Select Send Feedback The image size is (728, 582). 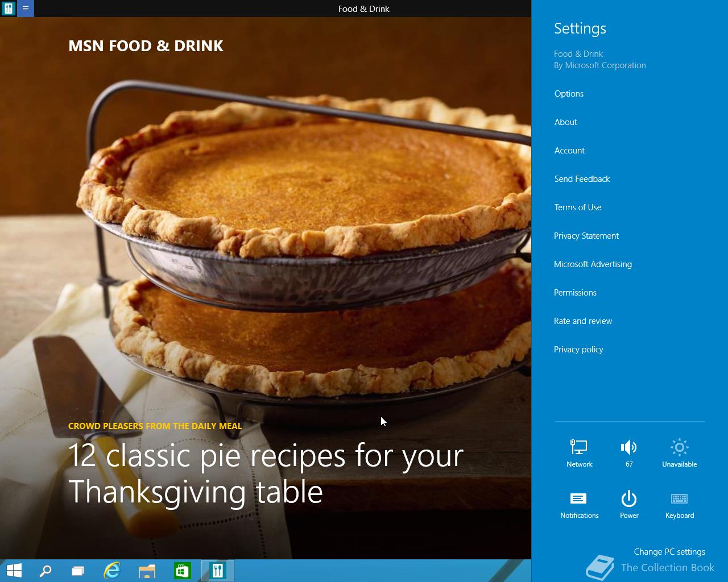click(x=582, y=179)
